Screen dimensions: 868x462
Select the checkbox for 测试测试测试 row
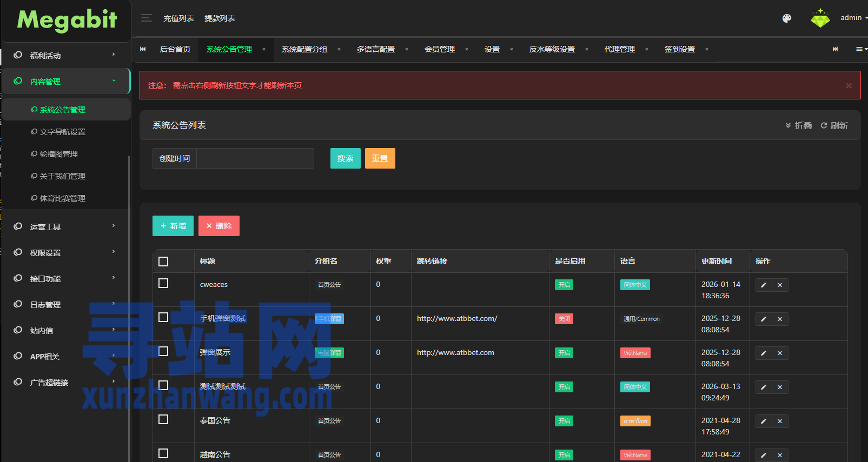(163, 386)
